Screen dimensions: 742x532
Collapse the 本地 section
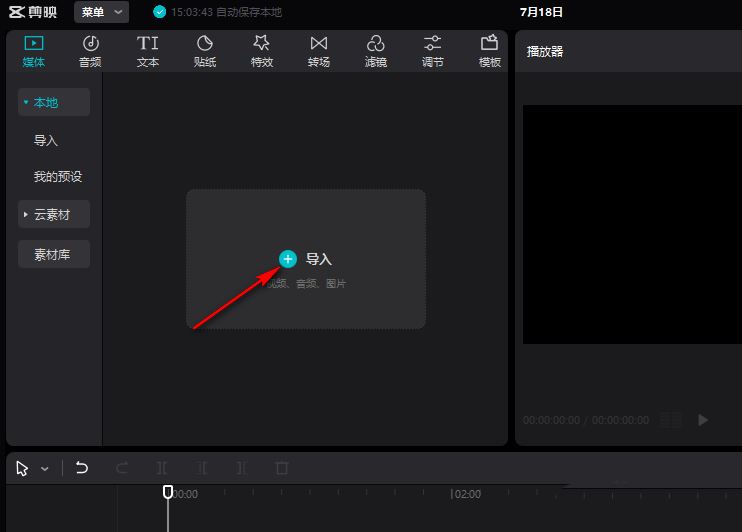point(54,102)
